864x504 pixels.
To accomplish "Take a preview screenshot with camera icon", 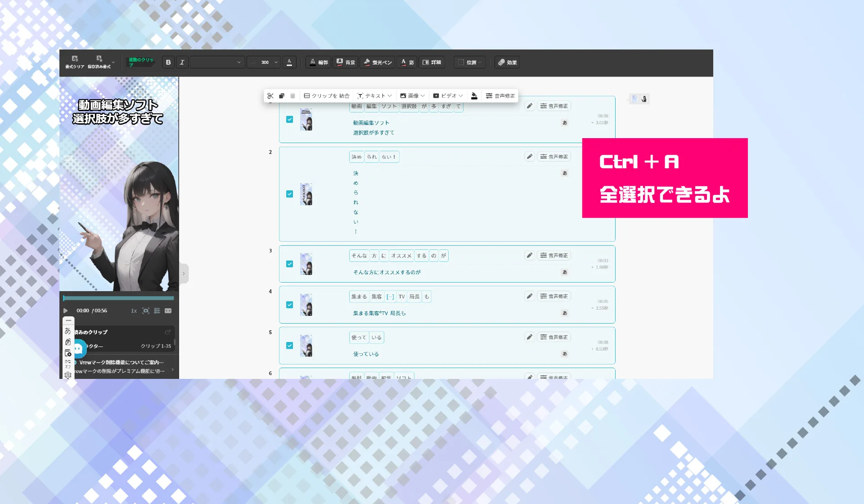I will click(145, 311).
